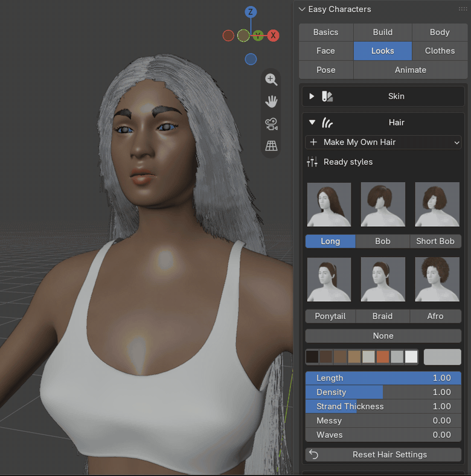Select the Looks tab
The width and height of the screenshot is (471, 476).
383,51
